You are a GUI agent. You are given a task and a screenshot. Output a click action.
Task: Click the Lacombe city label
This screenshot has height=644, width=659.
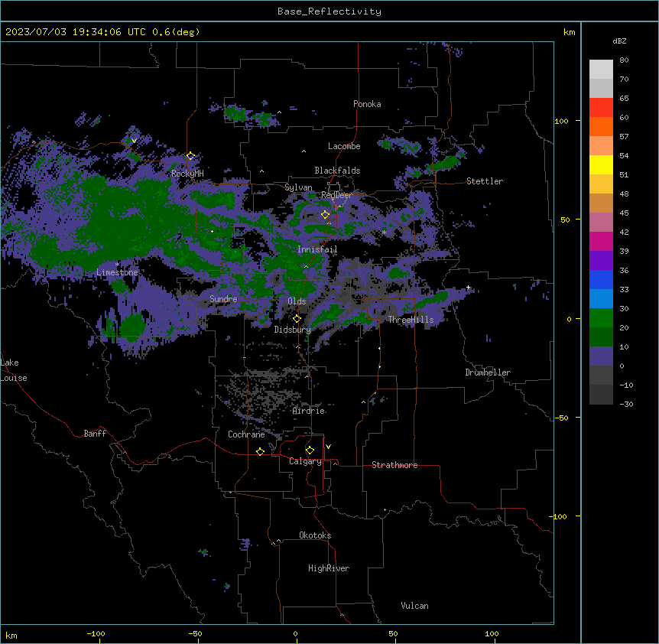click(344, 146)
